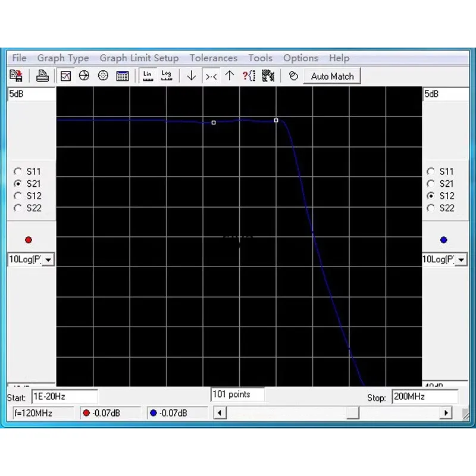
Task: Click the left square marker on the trace
Action: click(x=214, y=123)
